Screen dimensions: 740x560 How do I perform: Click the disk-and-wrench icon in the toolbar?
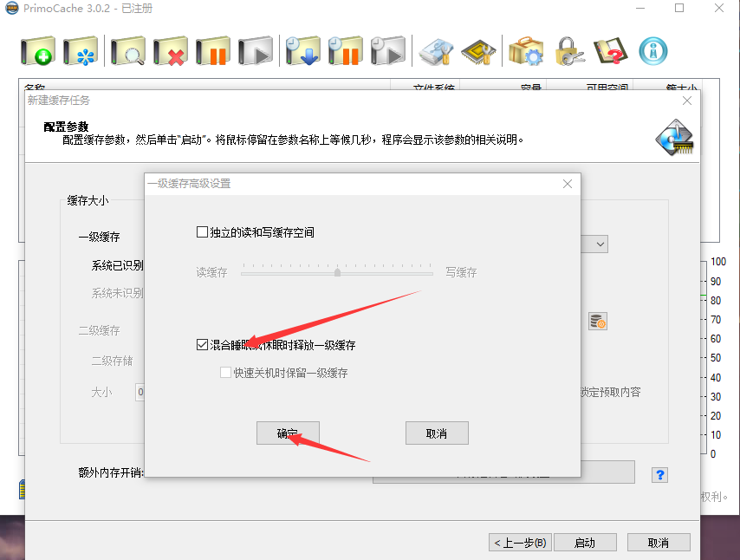[x=436, y=51]
